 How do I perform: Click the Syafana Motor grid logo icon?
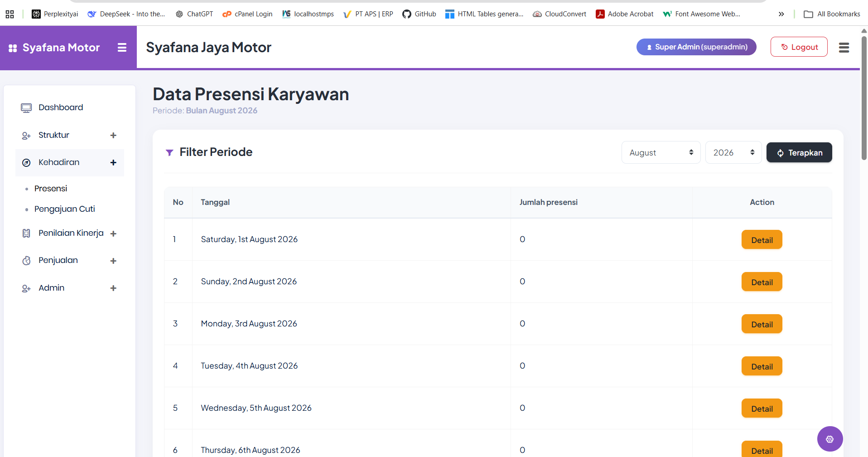[13, 48]
